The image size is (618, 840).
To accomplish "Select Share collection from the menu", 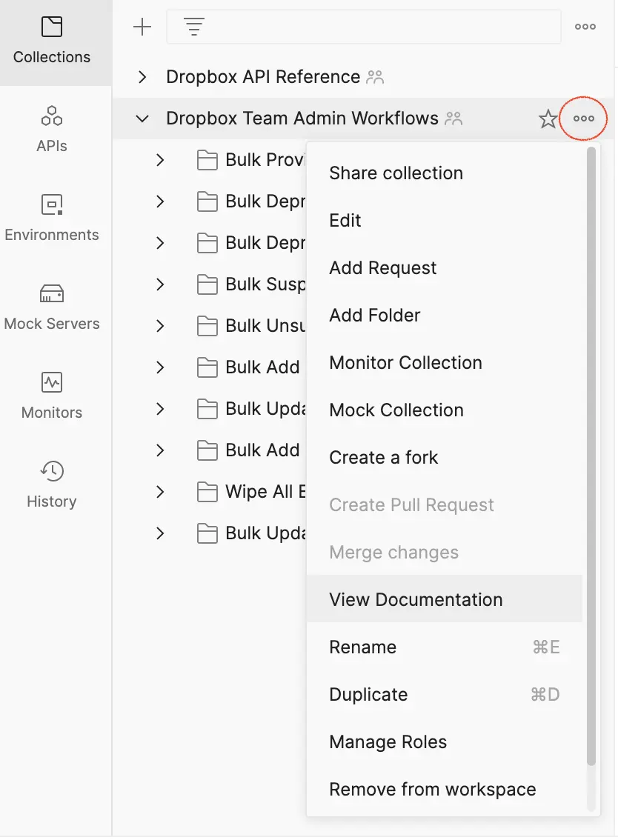I will pos(445,173).
